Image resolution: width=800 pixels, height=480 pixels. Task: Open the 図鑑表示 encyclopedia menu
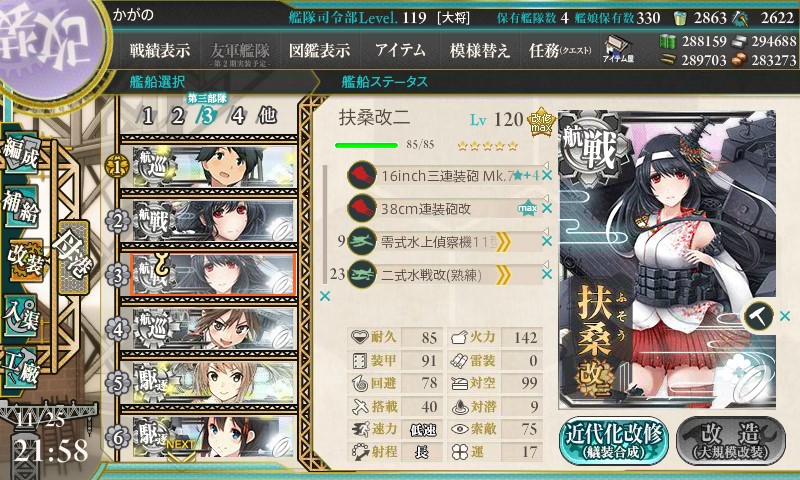[x=320, y=50]
